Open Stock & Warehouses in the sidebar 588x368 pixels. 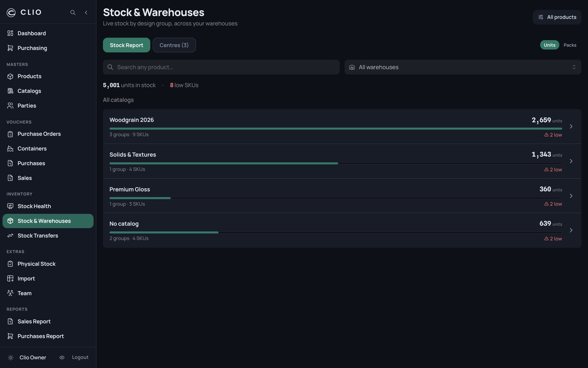pos(48,221)
